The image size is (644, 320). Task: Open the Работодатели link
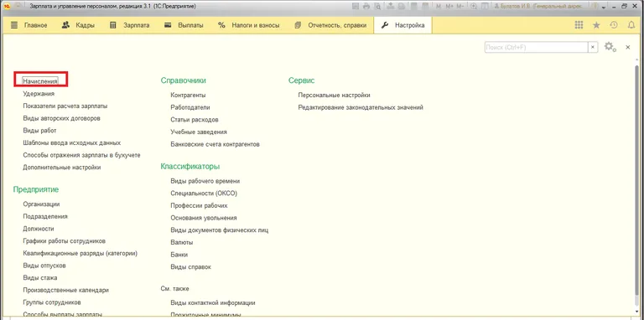pyautogui.click(x=190, y=107)
